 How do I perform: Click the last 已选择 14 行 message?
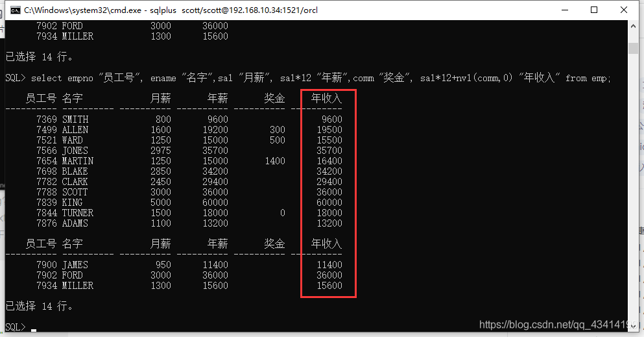tap(40, 306)
